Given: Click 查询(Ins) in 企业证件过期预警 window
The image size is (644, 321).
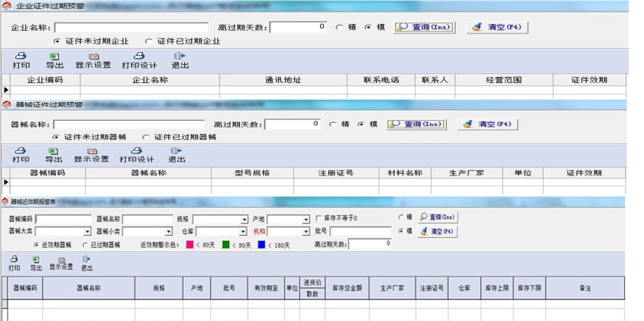Looking at the screenshot, I should coord(425,27).
